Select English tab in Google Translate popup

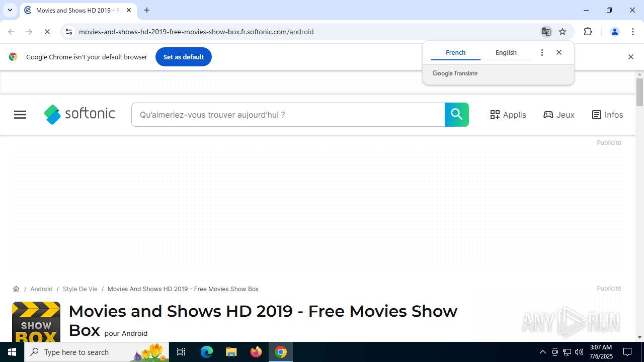pos(506,52)
